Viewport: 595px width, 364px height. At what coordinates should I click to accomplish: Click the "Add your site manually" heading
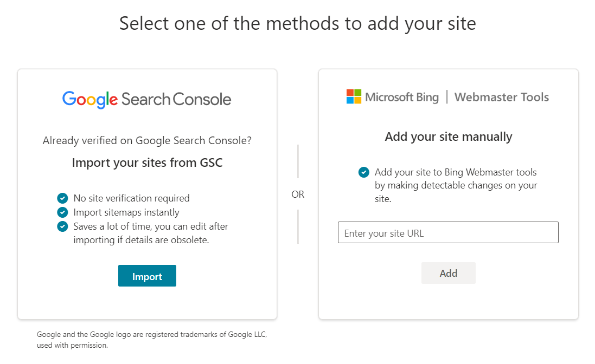(x=448, y=136)
